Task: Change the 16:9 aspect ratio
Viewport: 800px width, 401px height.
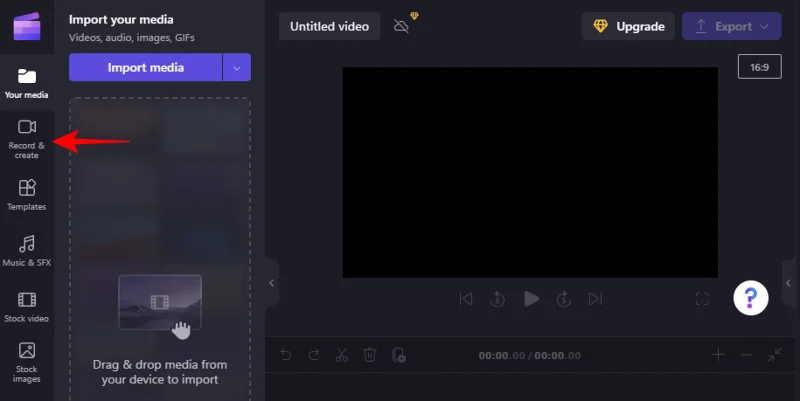Action: (759, 67)
